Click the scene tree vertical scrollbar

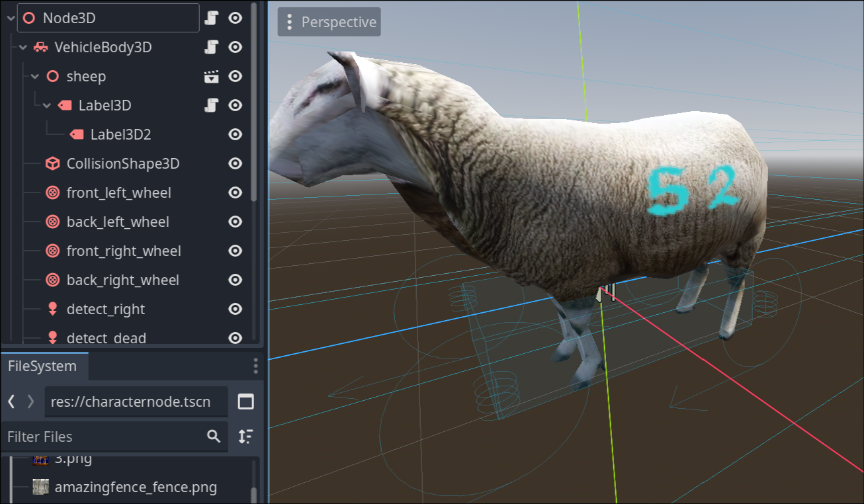pos(254,103)
